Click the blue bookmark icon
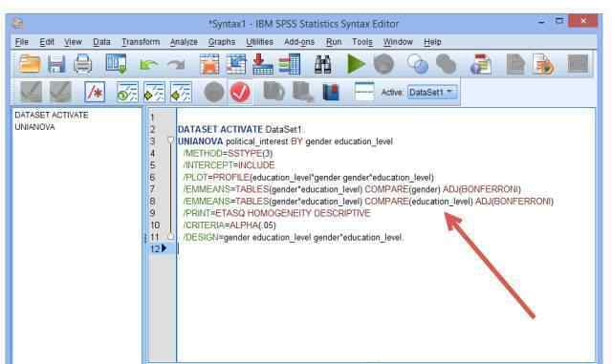 coord(331,93)
